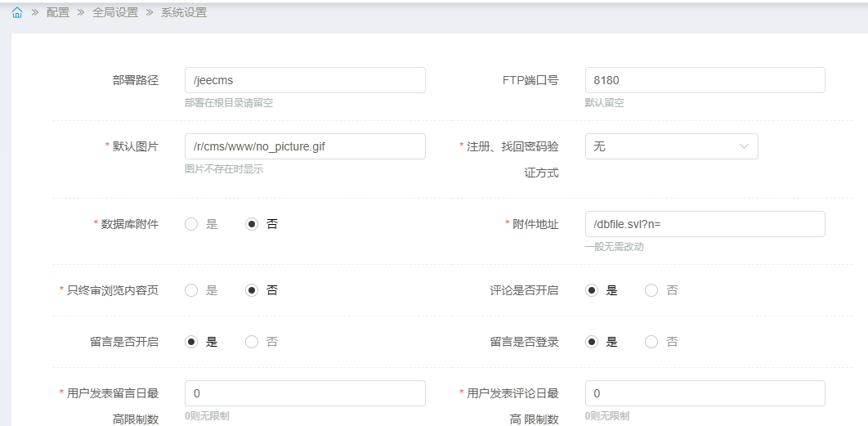The image size is (868, 426).
Task: Select 否 for 只终审浏览内容页
Action: click(x=253, y=290)
